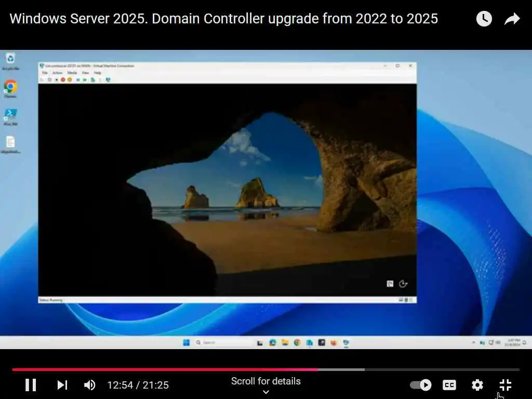
Task: Click network icon on VM lock screen
Action: 390,284
